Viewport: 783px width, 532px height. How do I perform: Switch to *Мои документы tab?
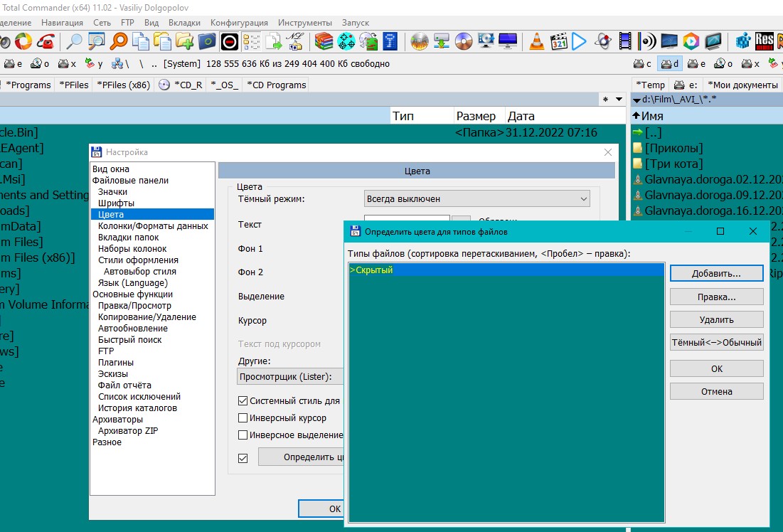(742, 85)
